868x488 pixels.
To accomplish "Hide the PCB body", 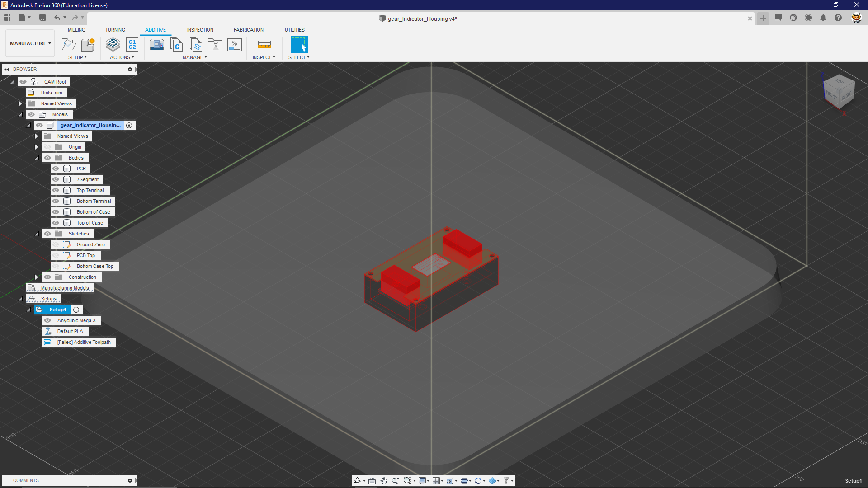I will tap(56, 169).
